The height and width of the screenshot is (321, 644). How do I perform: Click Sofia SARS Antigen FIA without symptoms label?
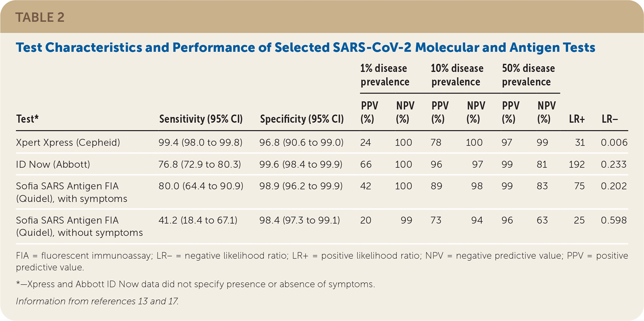tap(79, 226)
